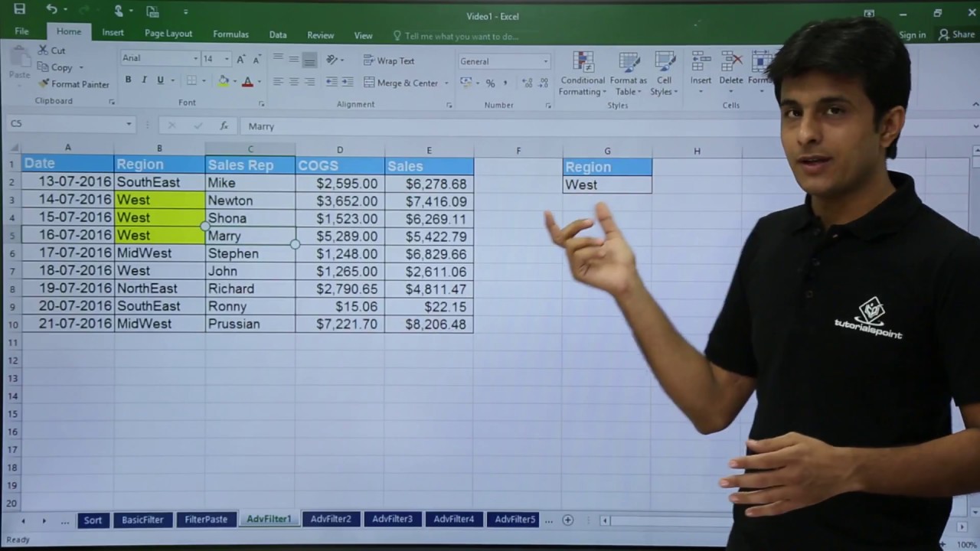
Task: Decrease the cell indent
Action: [x=331, y=82]
